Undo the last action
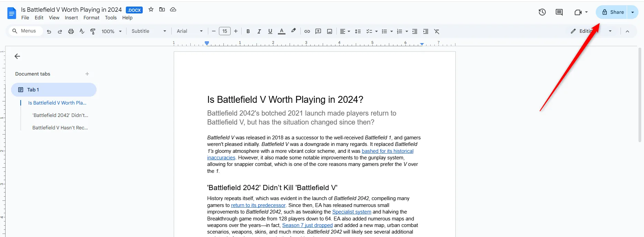 coord(49,31)
